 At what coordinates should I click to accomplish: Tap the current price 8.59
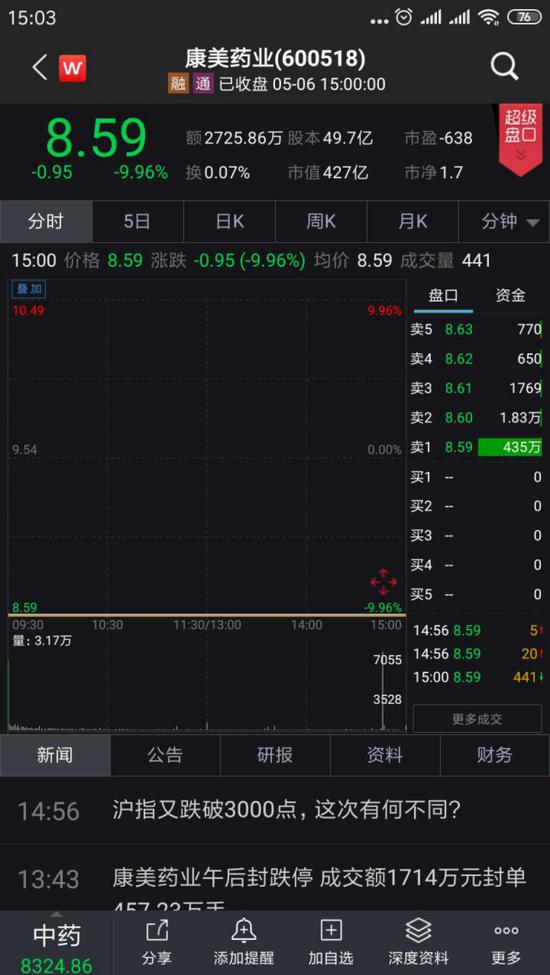96,137
